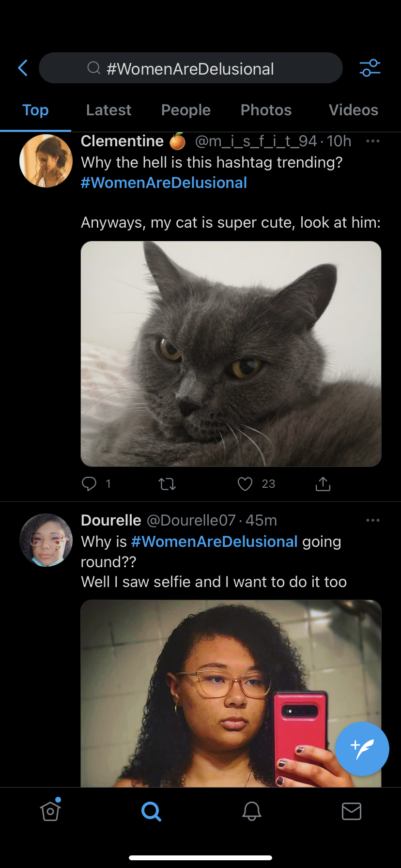Compose a new tweet
Viewport: 401px width, 868px height.
362,748
